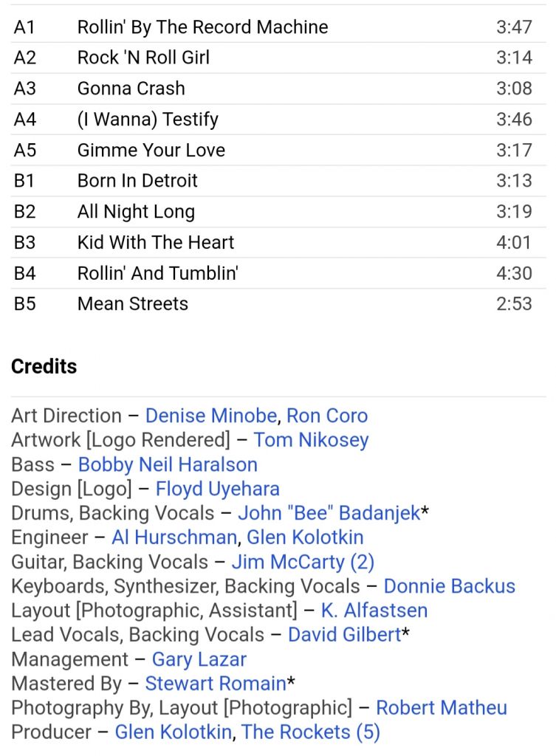
Task: Open Robert Matheu photography link
Action: coord(442,708)
